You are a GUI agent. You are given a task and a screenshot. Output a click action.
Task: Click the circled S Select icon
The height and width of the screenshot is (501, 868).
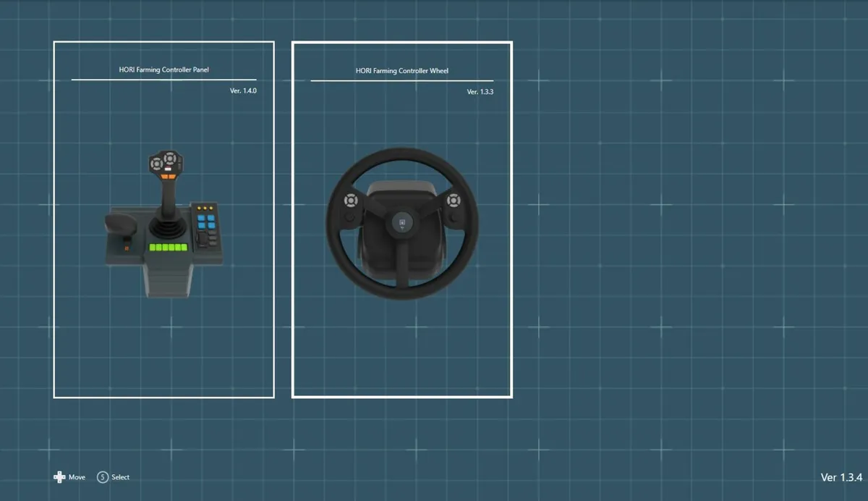click(x=102, y=477)
